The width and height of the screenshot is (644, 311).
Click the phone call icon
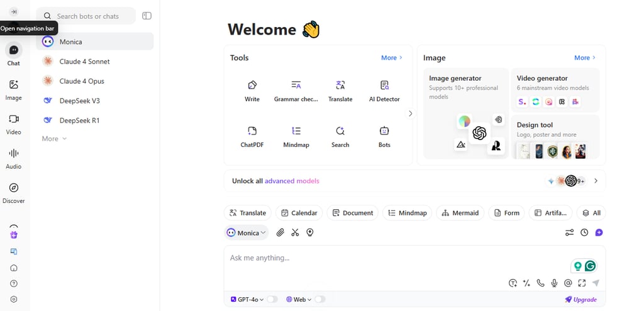tap(540, 283)
